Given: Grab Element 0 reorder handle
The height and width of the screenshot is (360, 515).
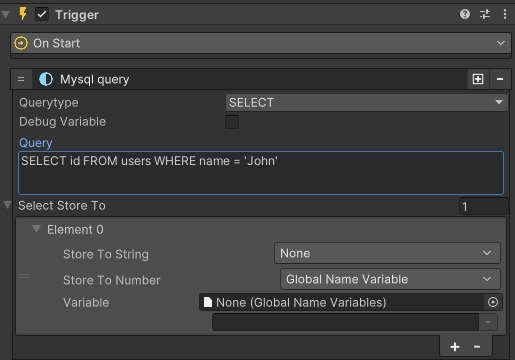Looking at the screenshot, I should [24, 276].
